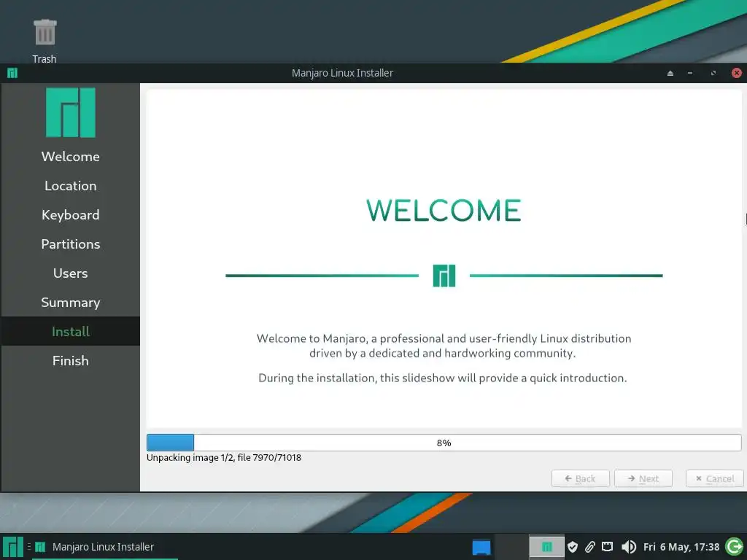
Task: Close the installer with the red X
Action: pos(737,73)
